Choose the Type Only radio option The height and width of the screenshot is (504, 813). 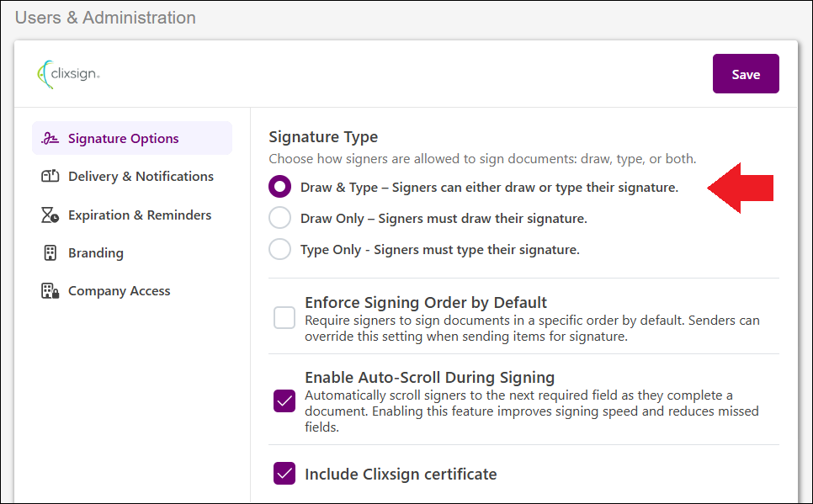tap(279, 249)
